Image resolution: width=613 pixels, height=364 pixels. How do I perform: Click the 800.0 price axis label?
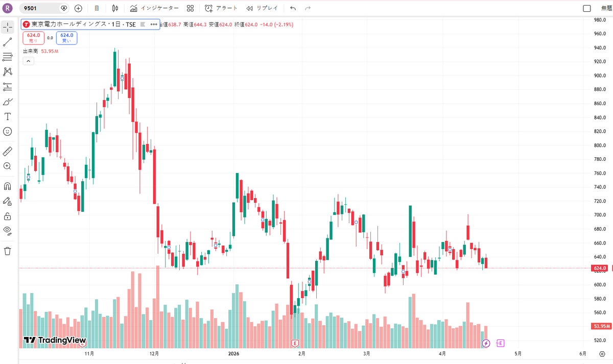pyautogui.click(x=599, y=145)
